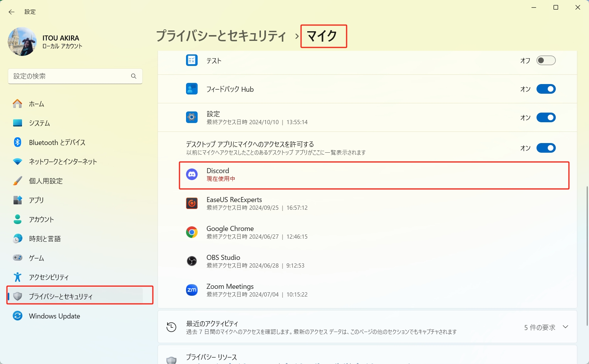
Task: Click the clock icon next to 最近のアクティビティ
Action: [171, 327]
